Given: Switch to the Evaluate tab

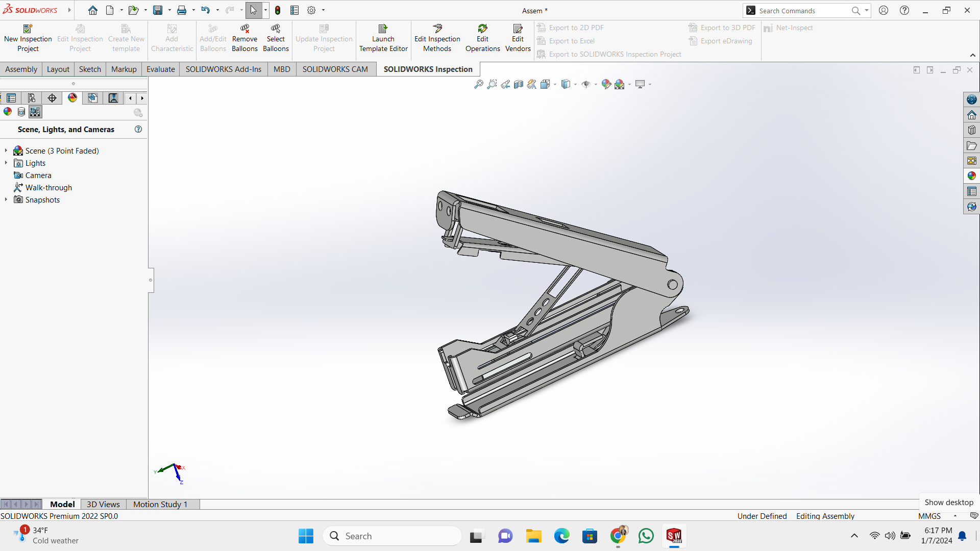Looking at the screenshot, I should tap(161, 69).
